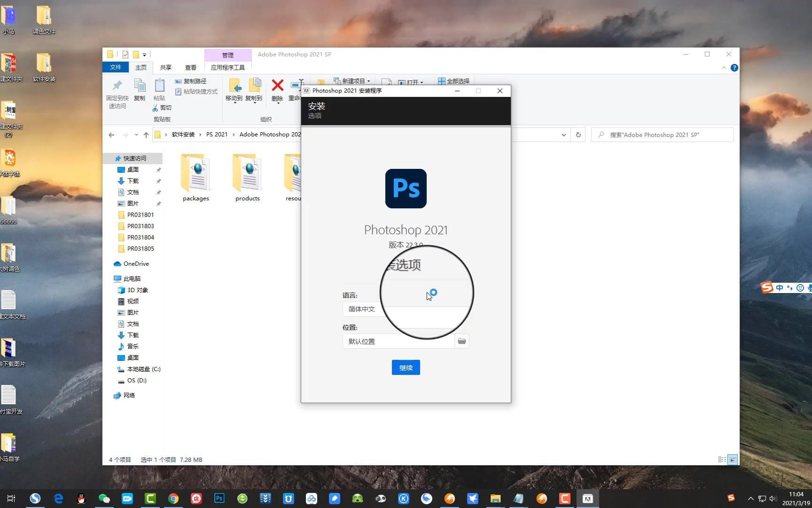The image size is (812, 508).
Task: Collapse the ribbon using the chevron
Action: point(724,68)
